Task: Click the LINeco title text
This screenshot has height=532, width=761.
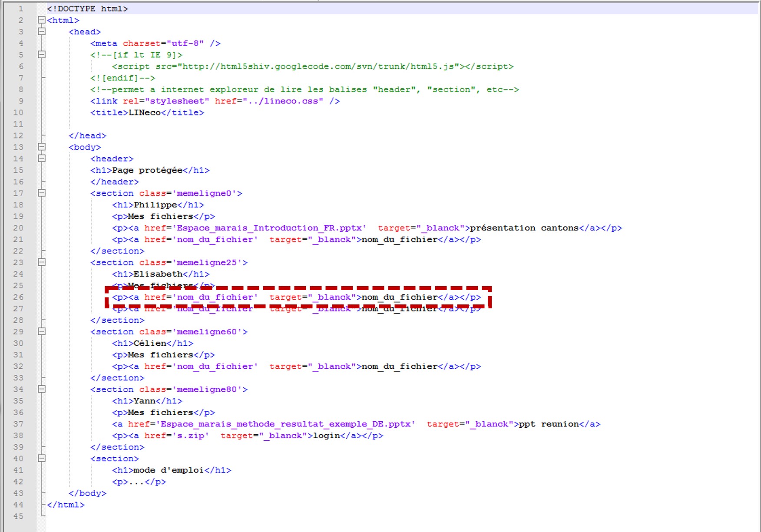Action: coord(145,112)
